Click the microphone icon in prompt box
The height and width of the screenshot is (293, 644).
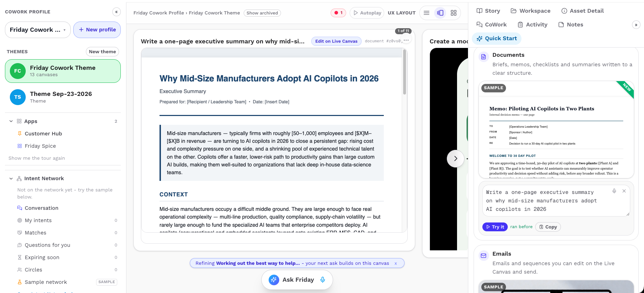[614, 191]
